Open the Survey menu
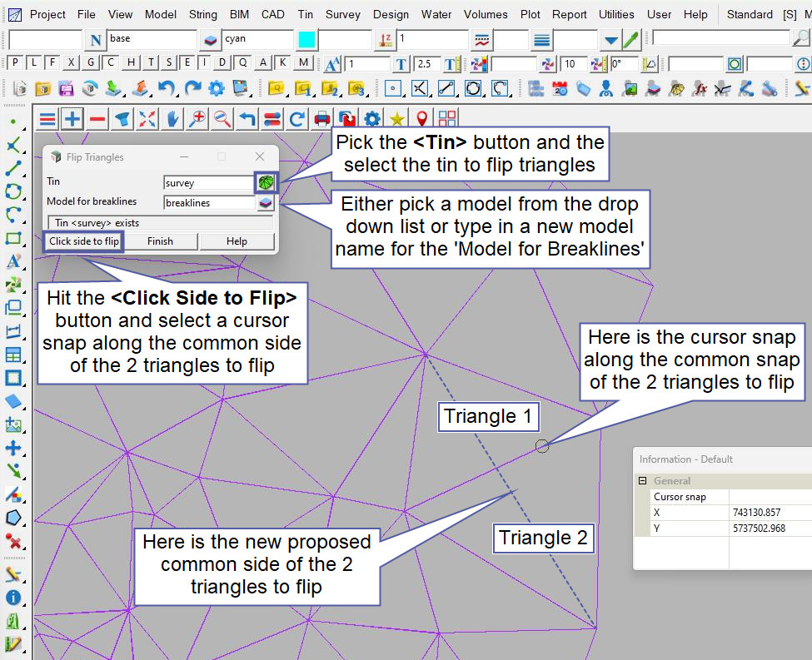Image resolution: width=812 pixels, height=660 pixels. pyautogui.click(x=342, y=14)
